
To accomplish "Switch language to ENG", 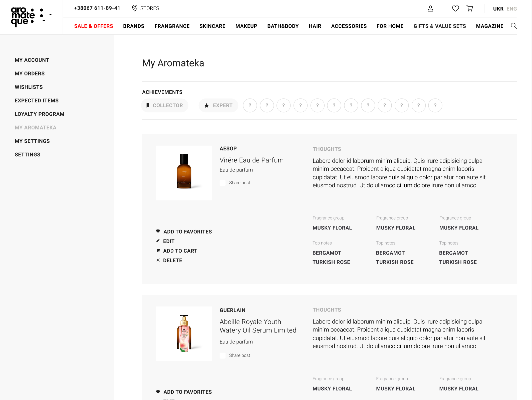I will [x=511, y=9].
